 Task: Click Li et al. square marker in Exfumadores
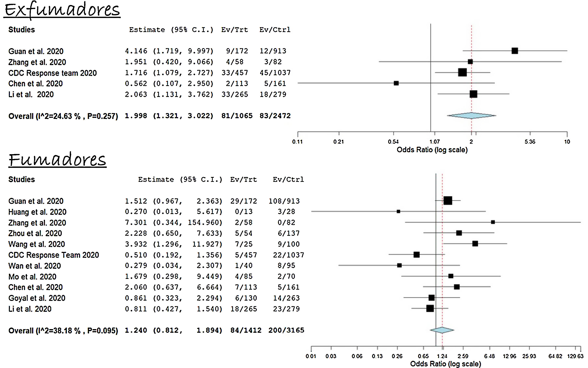tap(473, 94)
